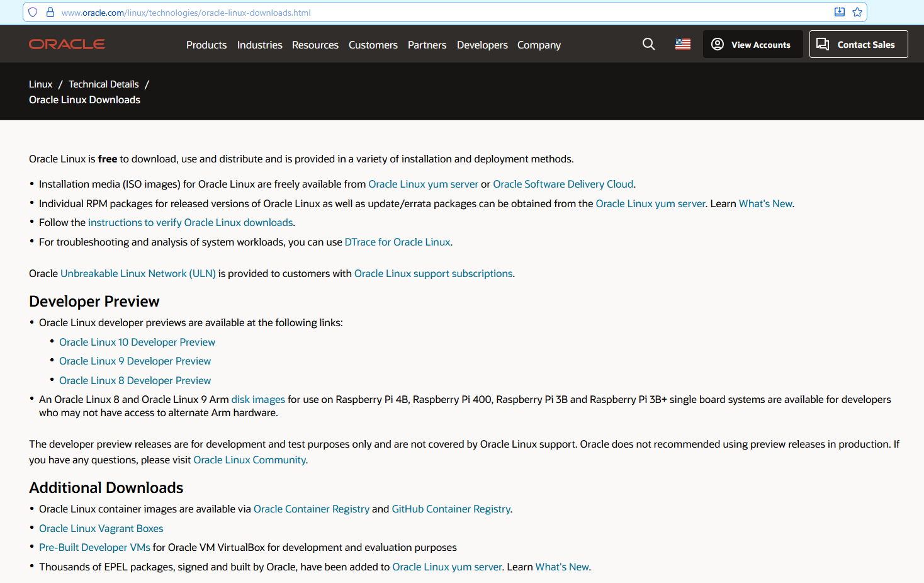Viewport: 924px width, 583px height.
Task: Click the Developer Preview heading
Action: pyautogui.click(x=94, y=302)
